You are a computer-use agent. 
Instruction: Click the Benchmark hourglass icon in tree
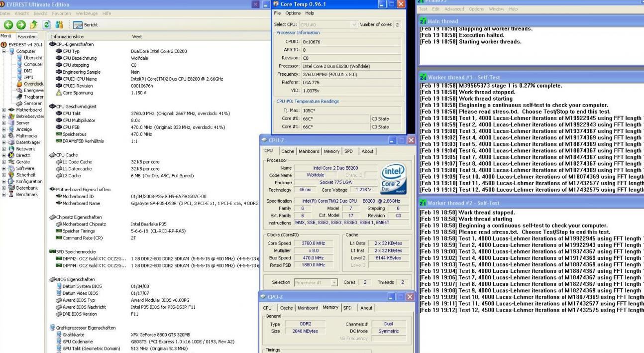coord(12,194)
